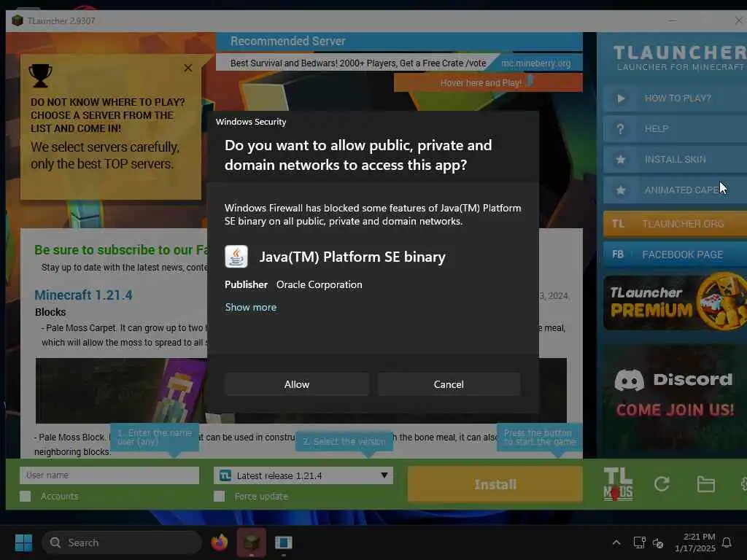
Task: Click the blue window app taskbar icon
Action: tap(284, 542)
